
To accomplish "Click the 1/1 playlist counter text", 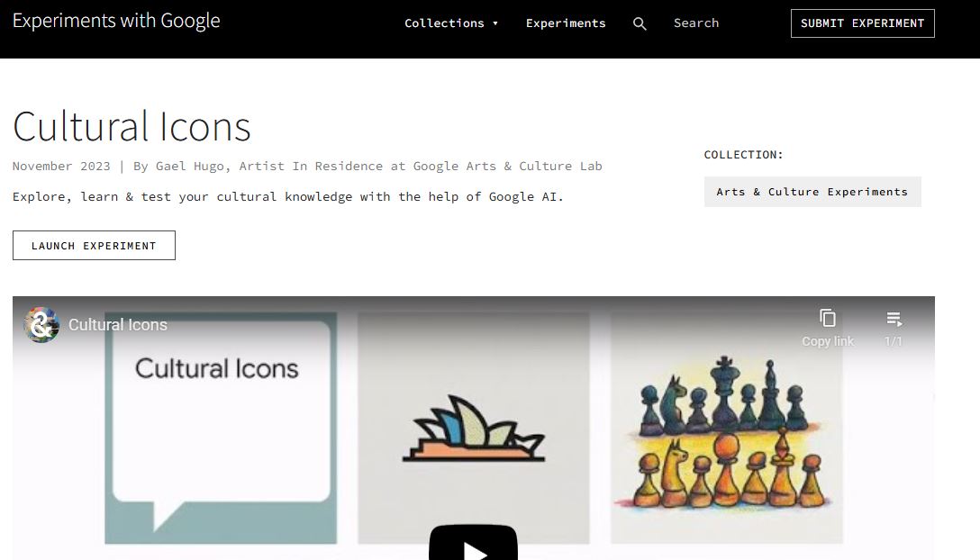I will coord(893,341).
